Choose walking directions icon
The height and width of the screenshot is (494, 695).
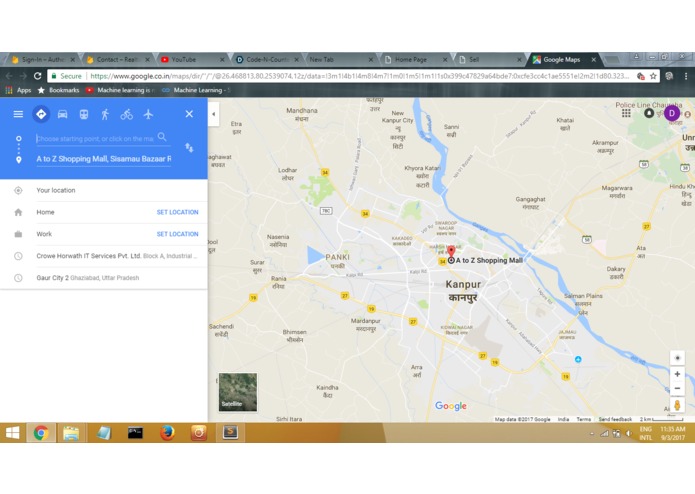105,114
